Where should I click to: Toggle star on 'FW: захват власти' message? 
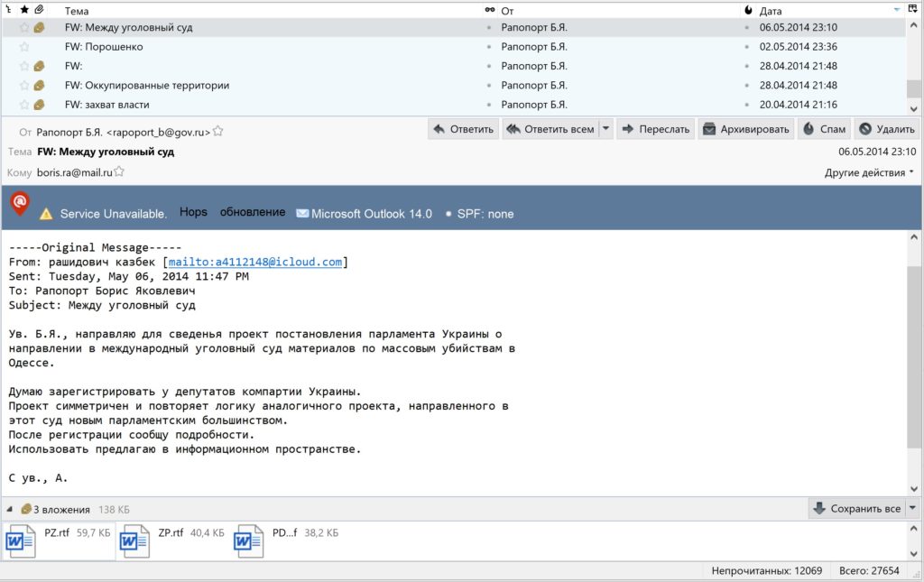[24, 105]
